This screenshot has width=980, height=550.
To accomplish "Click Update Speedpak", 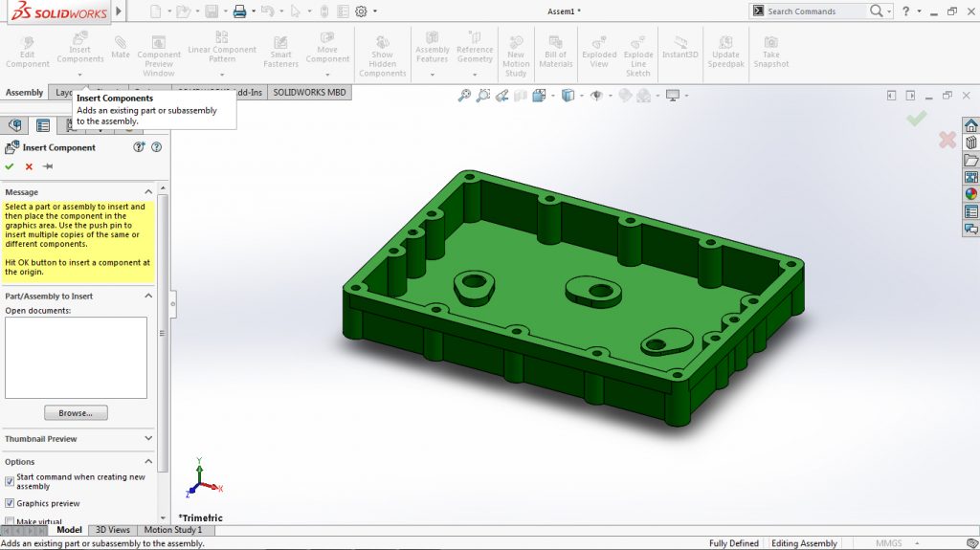I will (725, 52).
